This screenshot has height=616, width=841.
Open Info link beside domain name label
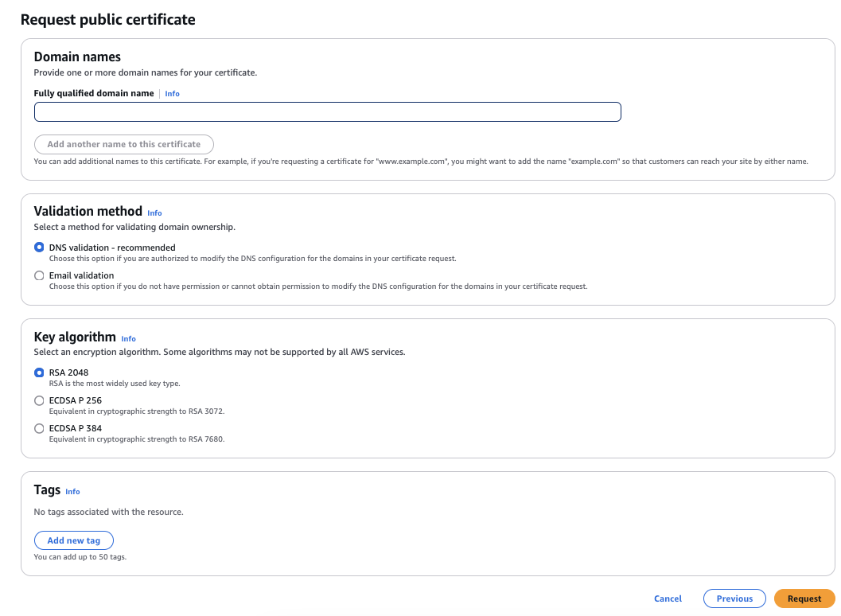[172, 93]
